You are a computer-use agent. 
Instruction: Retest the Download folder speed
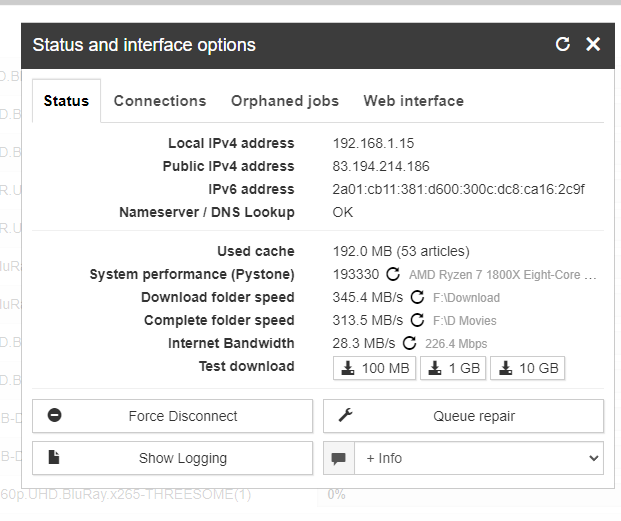pos(417,297)
